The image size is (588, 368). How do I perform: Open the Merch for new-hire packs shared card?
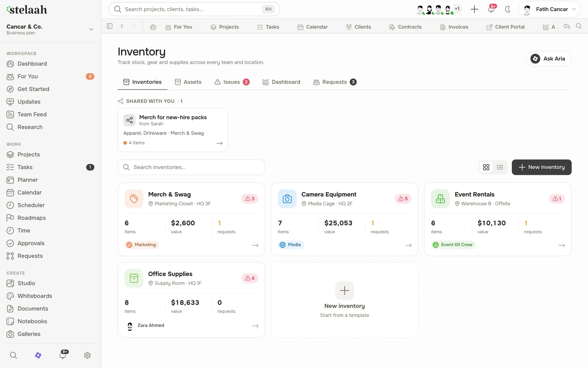173,130
